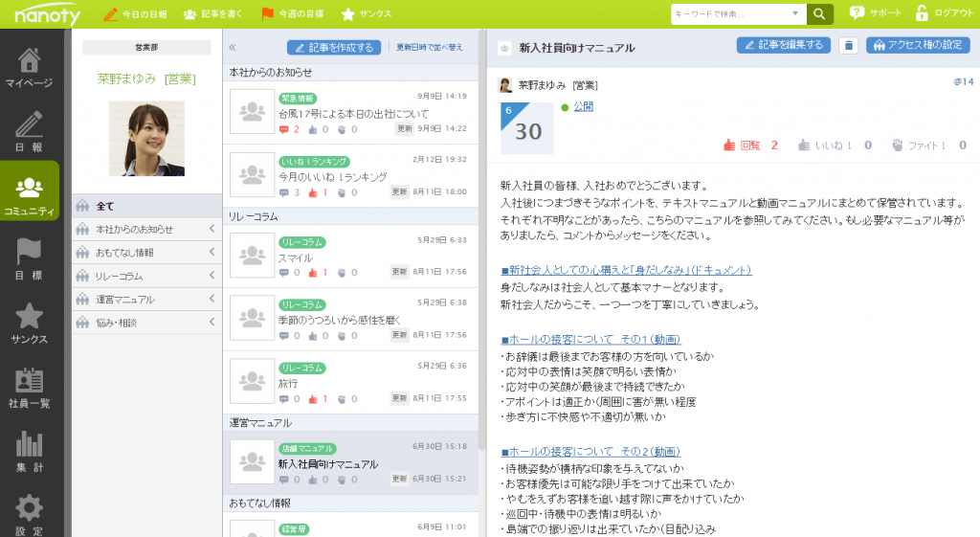Viewport: 980px width, 537px height.
Task: Open 集計 chart icon in sidebar
Action: click(x=29, y=451)
